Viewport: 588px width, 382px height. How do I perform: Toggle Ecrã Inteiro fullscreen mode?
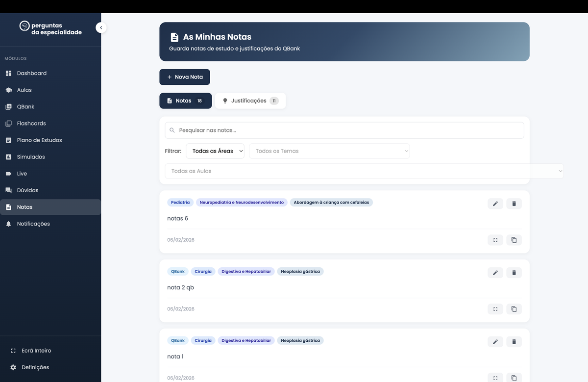tap(36, 351)
